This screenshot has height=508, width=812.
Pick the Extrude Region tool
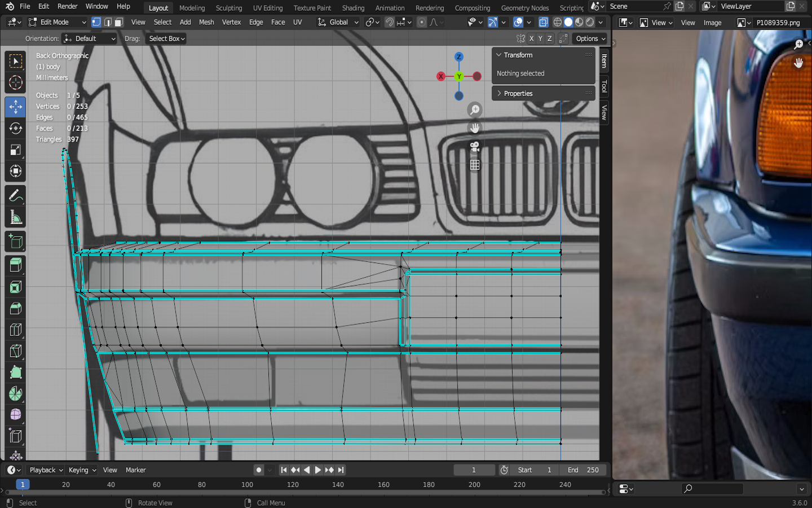pyautogui.click(x=15, y=264)
